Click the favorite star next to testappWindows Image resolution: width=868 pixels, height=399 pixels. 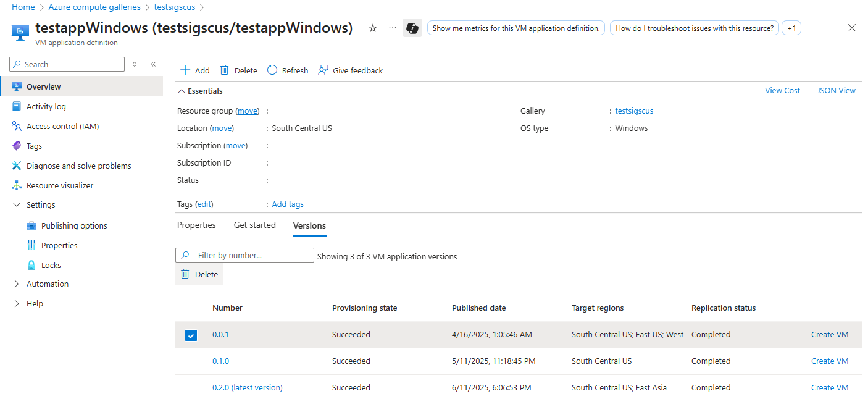coord(372,28)
